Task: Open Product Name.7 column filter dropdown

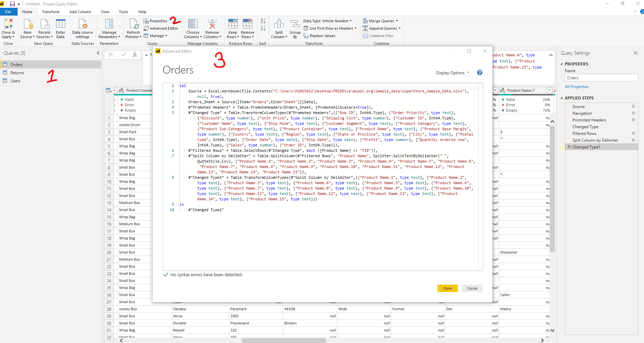Action: (550, 90)
